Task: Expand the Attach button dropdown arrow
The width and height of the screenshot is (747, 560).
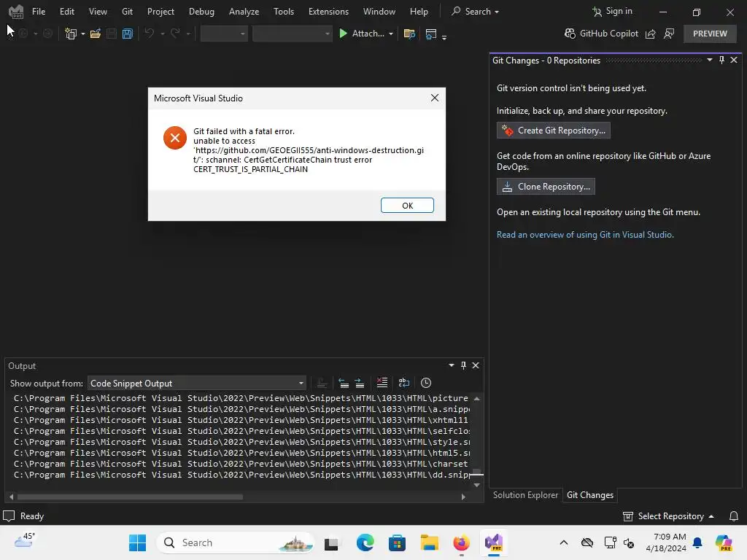Action: pos(391,34)
